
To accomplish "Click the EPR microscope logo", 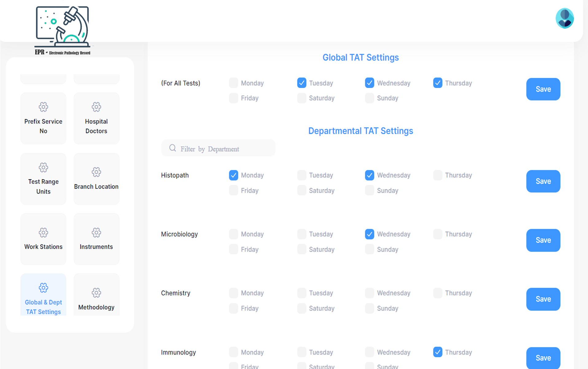I will 63,30.
